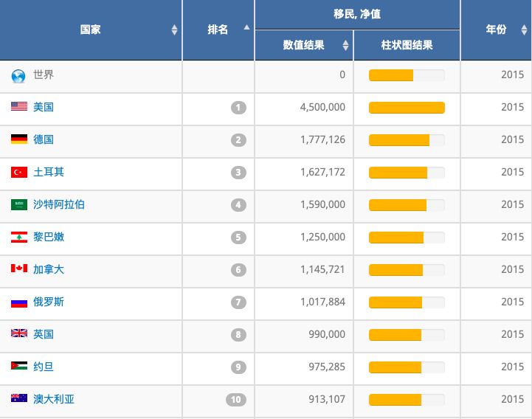Sort by 排名 column arrow
Screen dimensions: 532x419
(x=246, y=28)
